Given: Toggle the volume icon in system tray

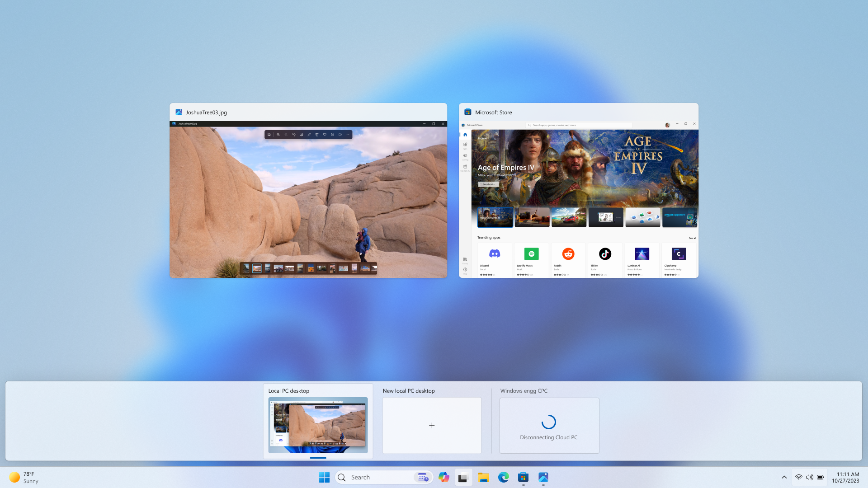Looking at the screenshot, I should tap(809, 477).
